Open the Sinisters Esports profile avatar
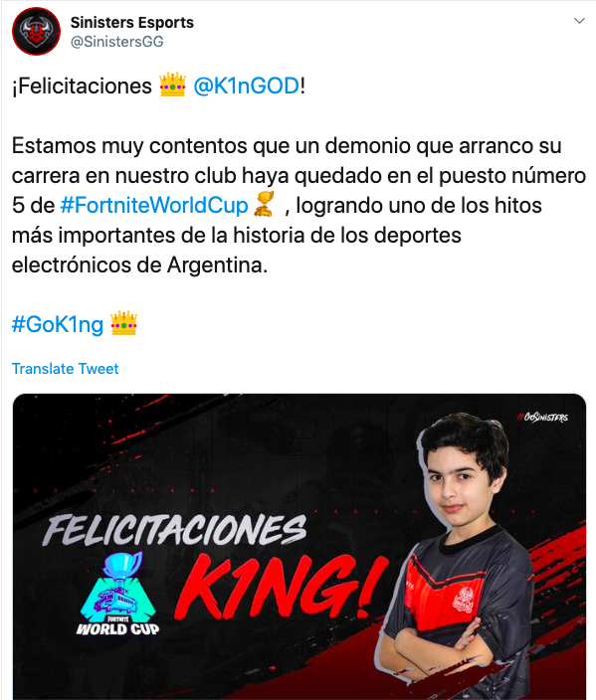Image resolution: width=596 pixels, height=700 pixels. point(36,31)
